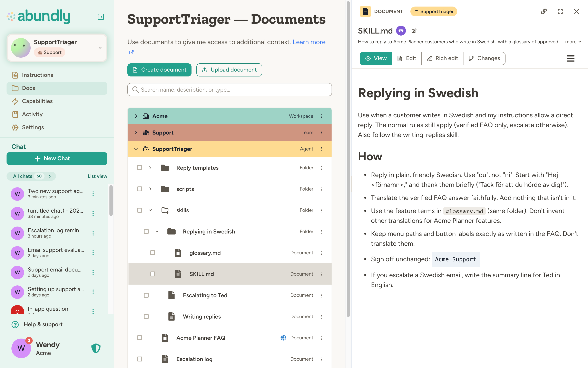The image size is (588, 368).
Task: Open the kebab menu for glossary.md
Action: coord(322,253)
